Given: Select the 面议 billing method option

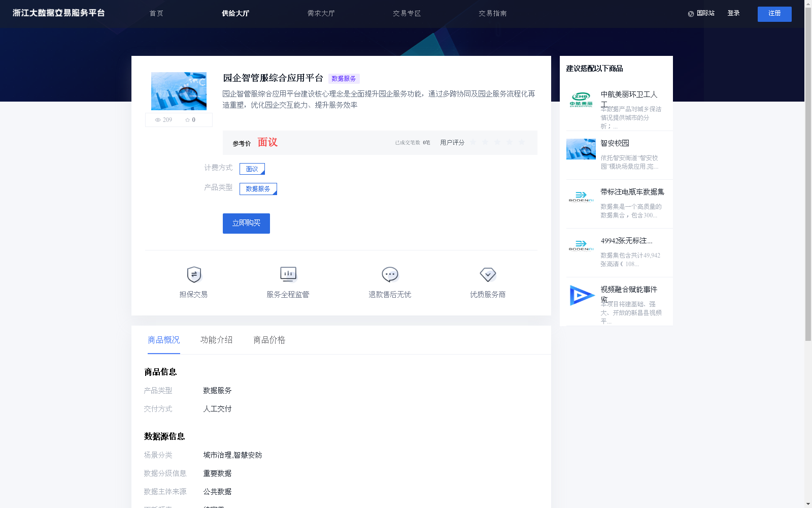Looking at the screenshot, I should [x=252, y=169].
